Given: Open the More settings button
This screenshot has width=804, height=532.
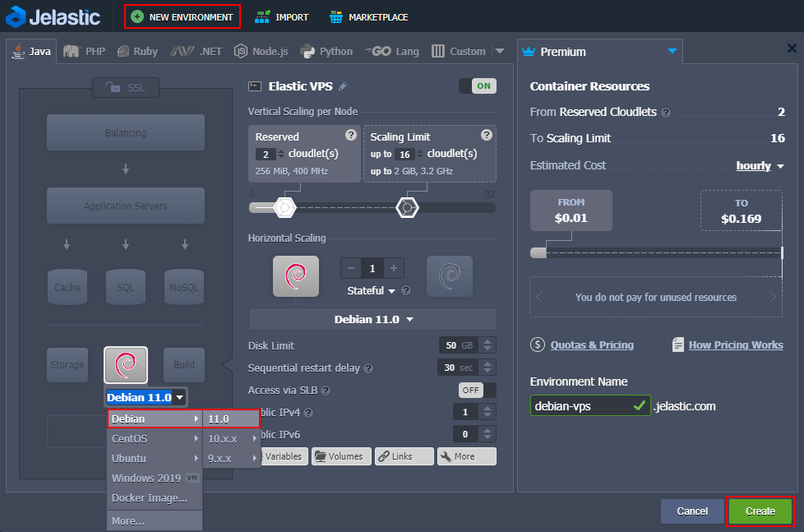Looking at the screenshot, I should 467,456.
